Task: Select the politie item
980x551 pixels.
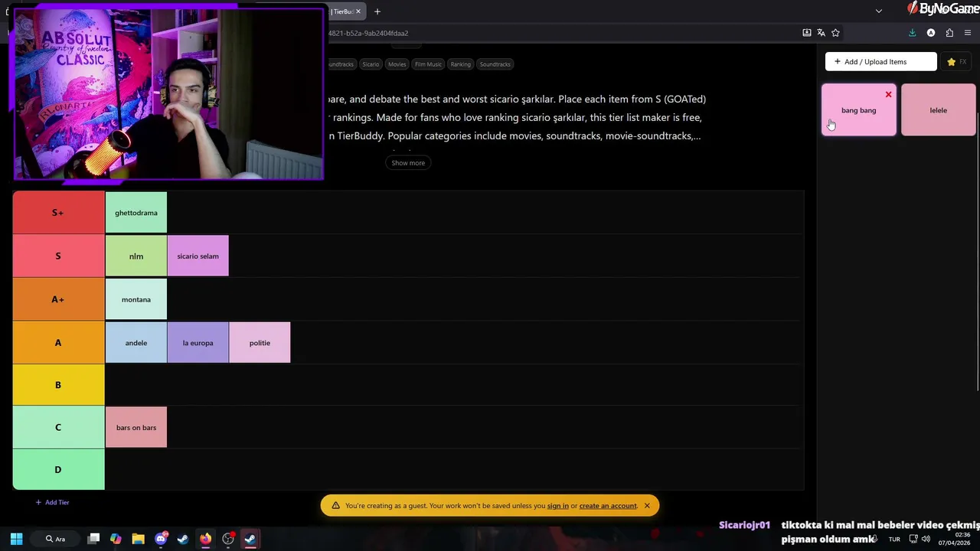Action: (x=260, y=343)
